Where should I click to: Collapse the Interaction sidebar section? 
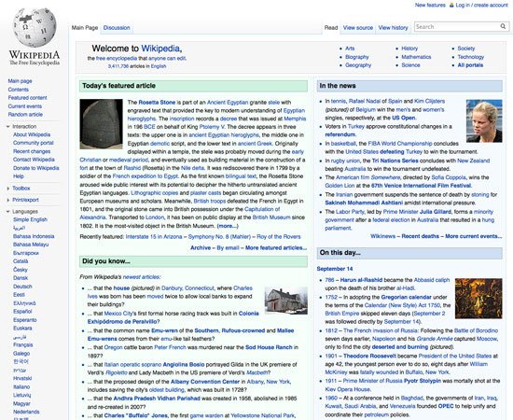pos(7,126)
